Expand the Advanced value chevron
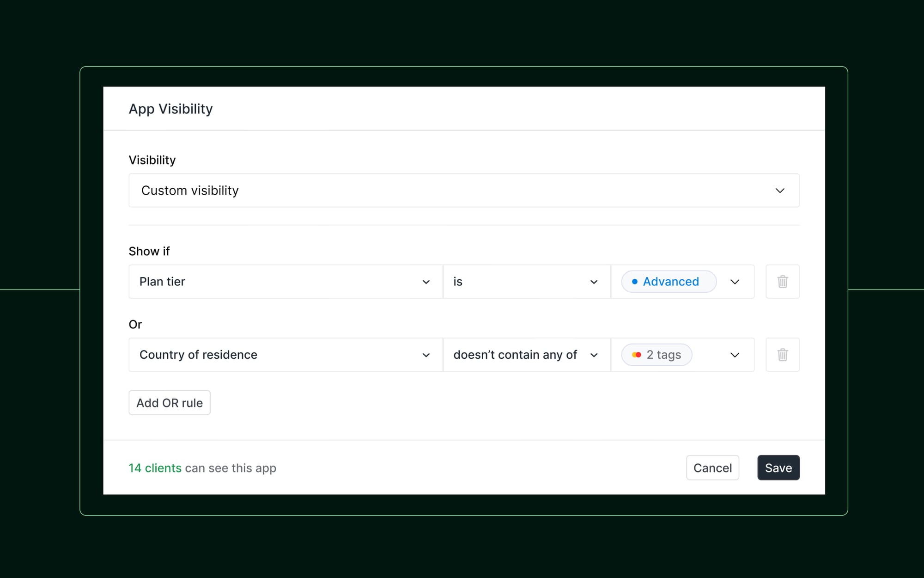The image size is (924, 578). pyautogui.click(x=735, y=282)
